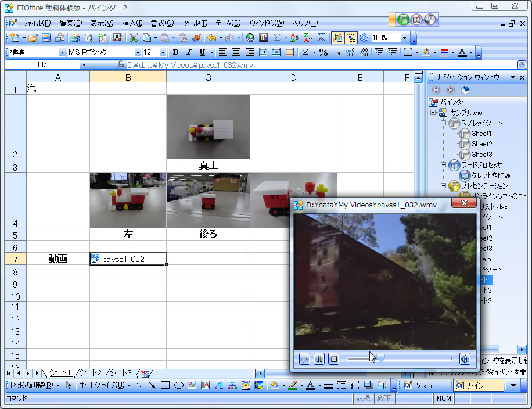
Task: Open the font name MS Pゴシック dropdown
Action: click(x=138, y=52)
